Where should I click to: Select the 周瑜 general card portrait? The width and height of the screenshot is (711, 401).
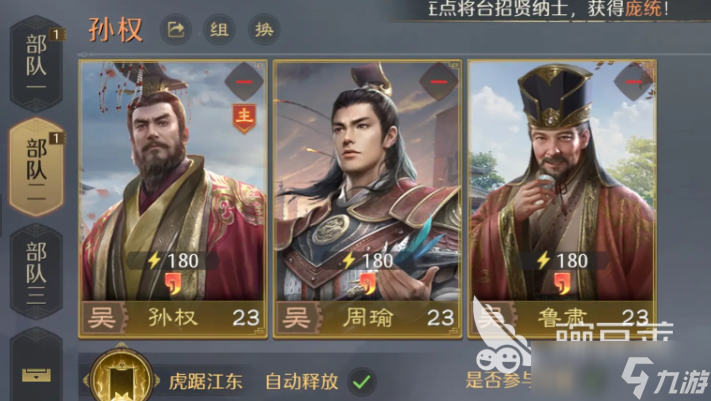(367, 181)
